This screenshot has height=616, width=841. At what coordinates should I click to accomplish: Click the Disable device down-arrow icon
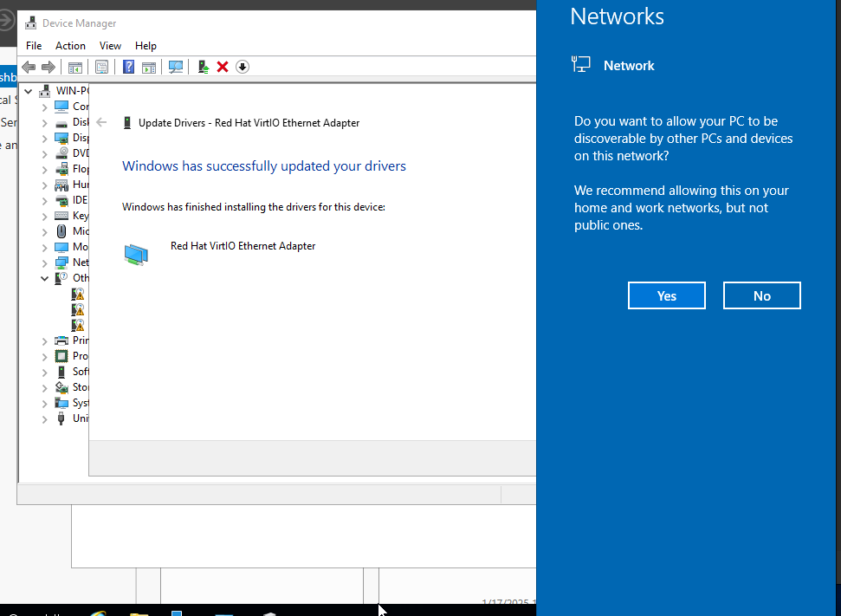[243, 67]
